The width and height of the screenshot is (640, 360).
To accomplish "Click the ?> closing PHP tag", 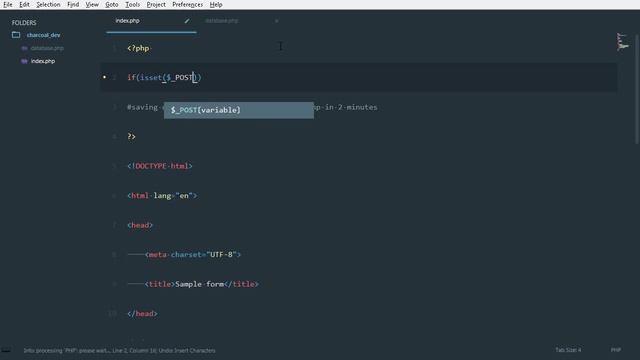I will [131, 136].
